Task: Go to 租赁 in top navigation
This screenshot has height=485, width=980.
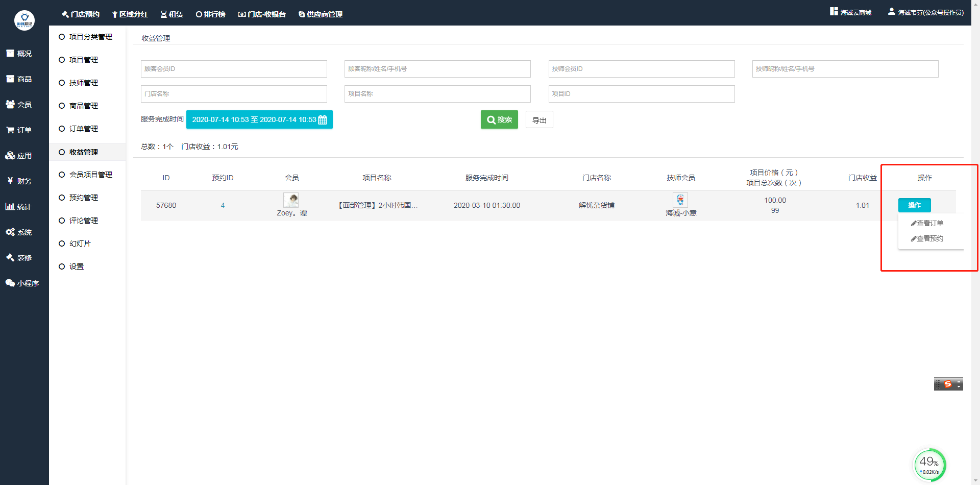Action: [x=172, y=14]
